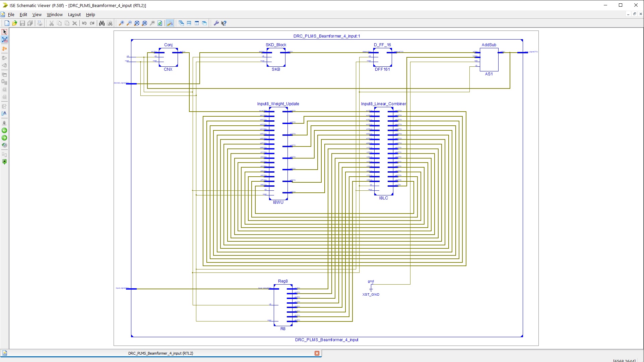Click the wrench preferences icon

(x=216, y=23)
